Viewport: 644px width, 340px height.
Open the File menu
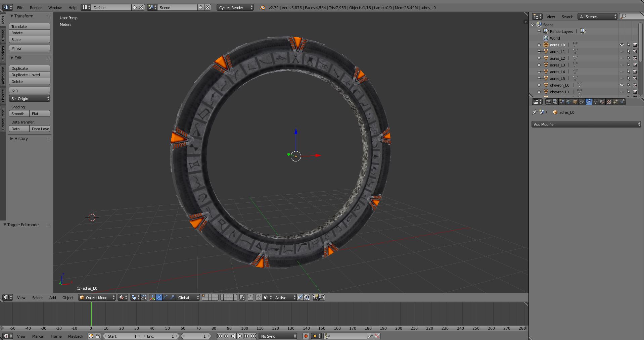pos(20,7)
